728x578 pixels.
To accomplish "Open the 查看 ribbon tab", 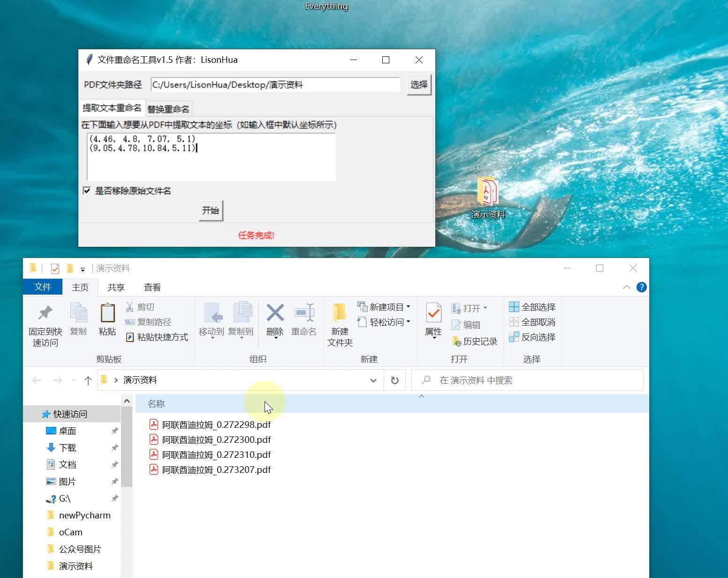I will pyautogui.click(x=152, y=287).
